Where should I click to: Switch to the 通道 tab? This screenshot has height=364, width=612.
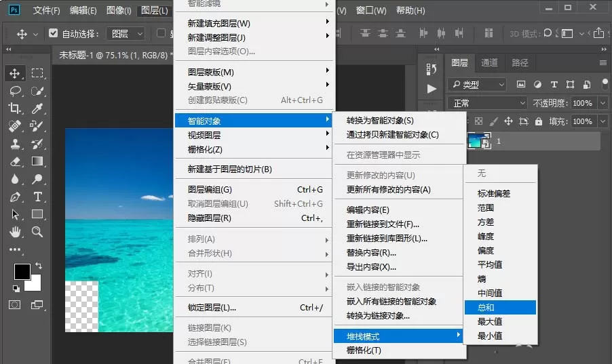[489, 63]
